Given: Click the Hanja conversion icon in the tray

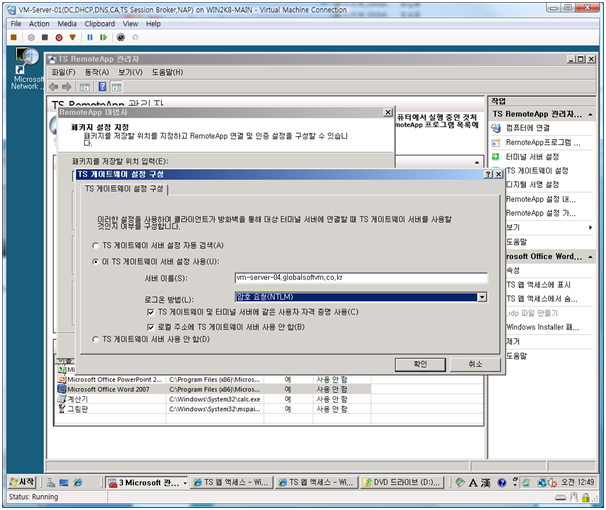Looking at the screenshot, I should (486, 483).
